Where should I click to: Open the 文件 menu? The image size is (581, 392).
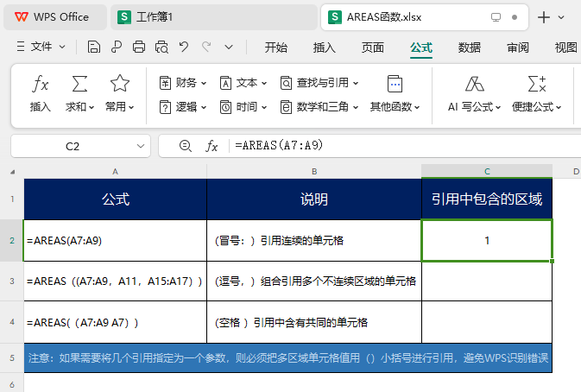(x=41, y=47)
